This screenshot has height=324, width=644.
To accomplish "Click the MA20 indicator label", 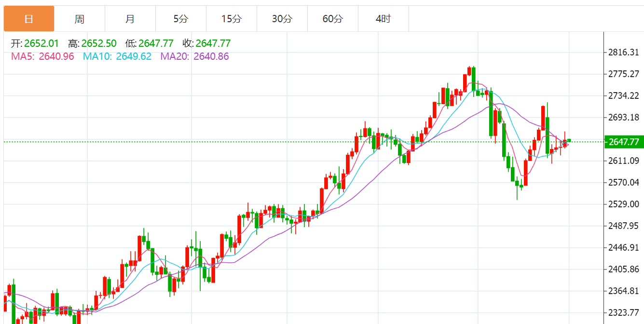I will point(194,56).
